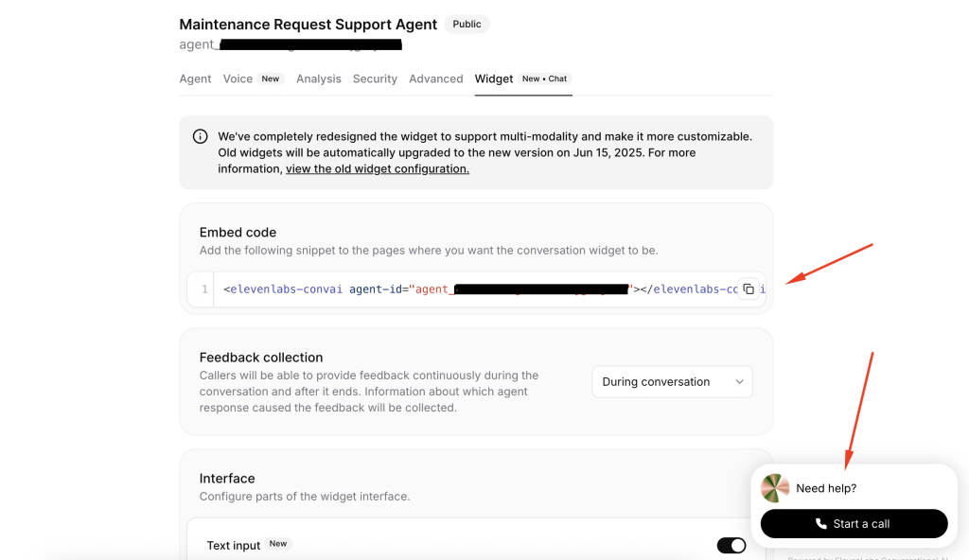
Task: Open the old widget configuration link
Action: pyautogui.click(x=378, y=168)
